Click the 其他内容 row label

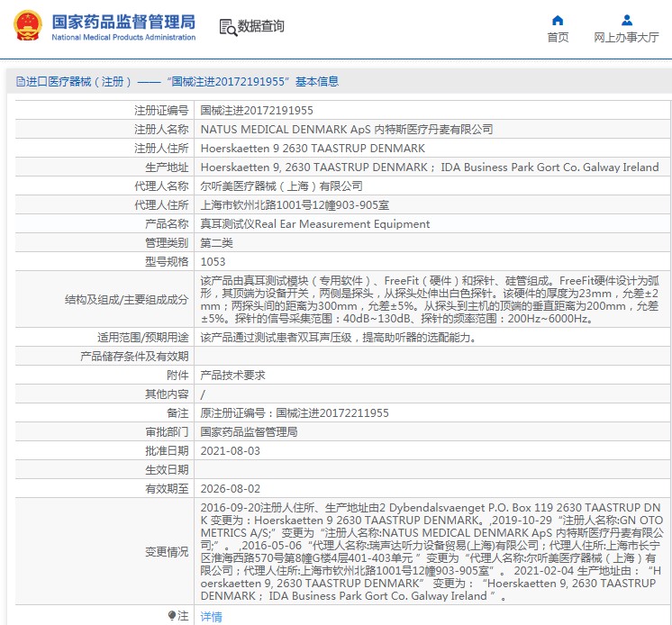coord(167,394)
